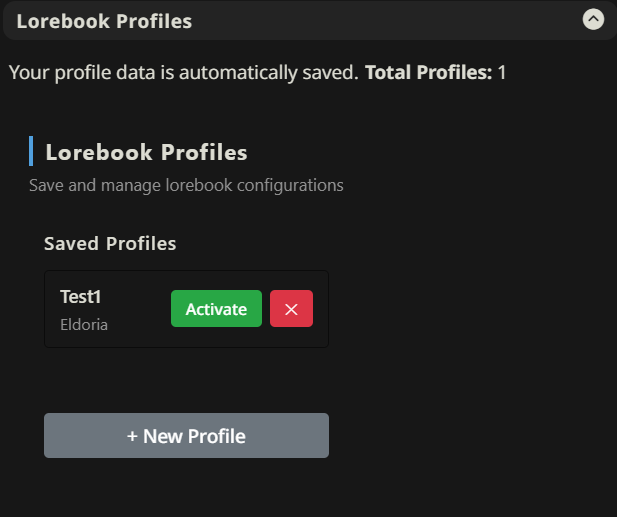
Task: Create a profile with + New Profile
Action: tap(186, 436)
